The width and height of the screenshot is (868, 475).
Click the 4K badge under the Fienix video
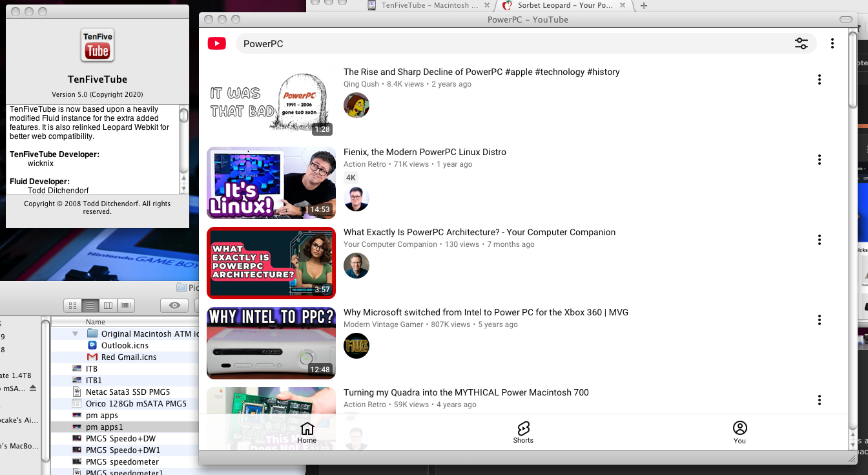pos(351,178)
